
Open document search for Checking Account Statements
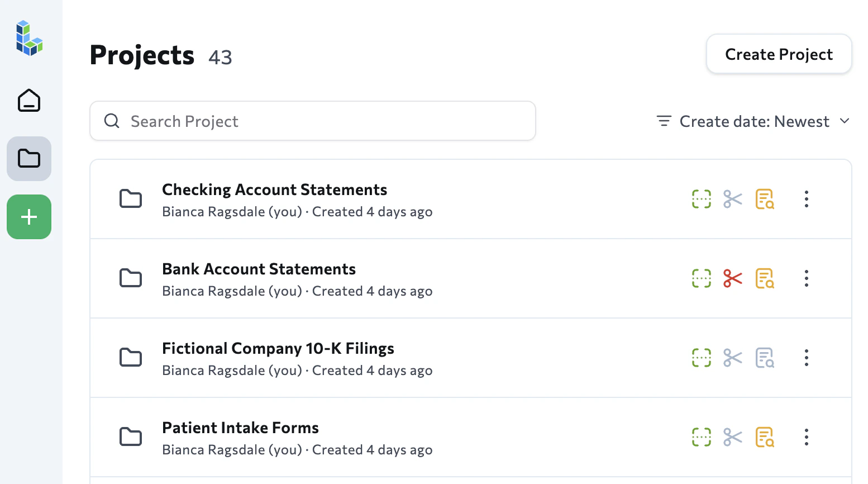click(x=765, y=198)
